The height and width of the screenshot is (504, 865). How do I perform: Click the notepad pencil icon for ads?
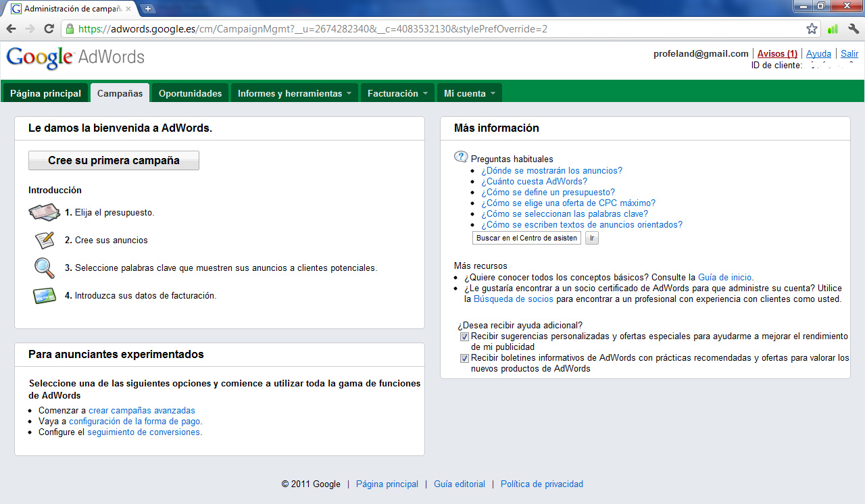(45, 240)
